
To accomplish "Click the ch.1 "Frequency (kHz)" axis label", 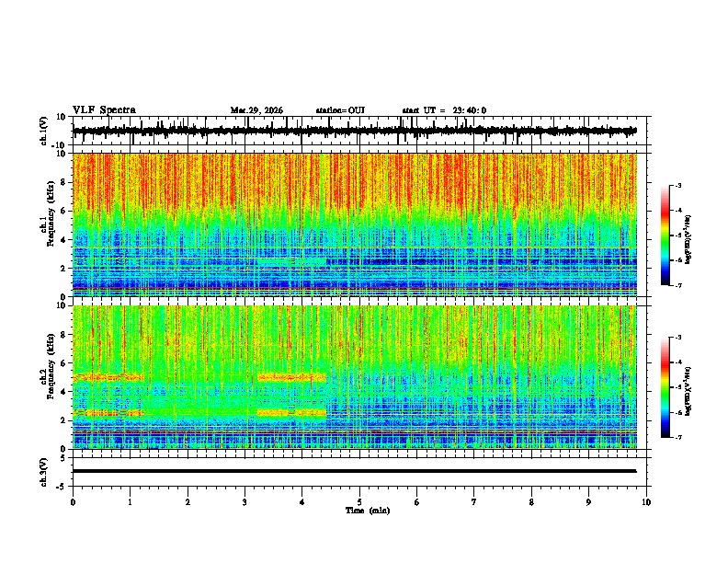I will pyautogui.click(x=51, y=214).
